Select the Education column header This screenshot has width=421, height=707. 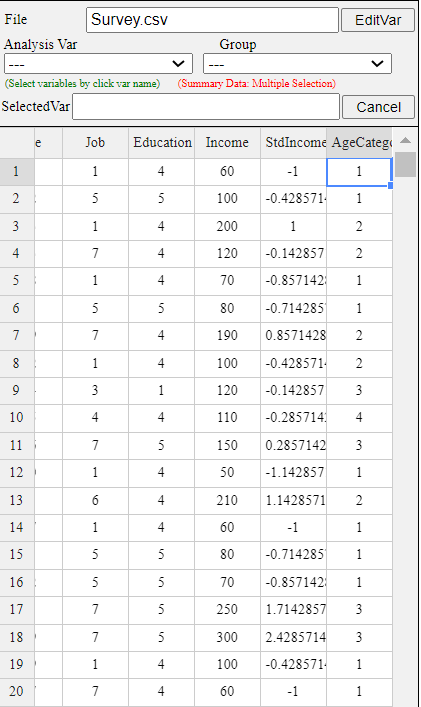[x=161, y=143]
